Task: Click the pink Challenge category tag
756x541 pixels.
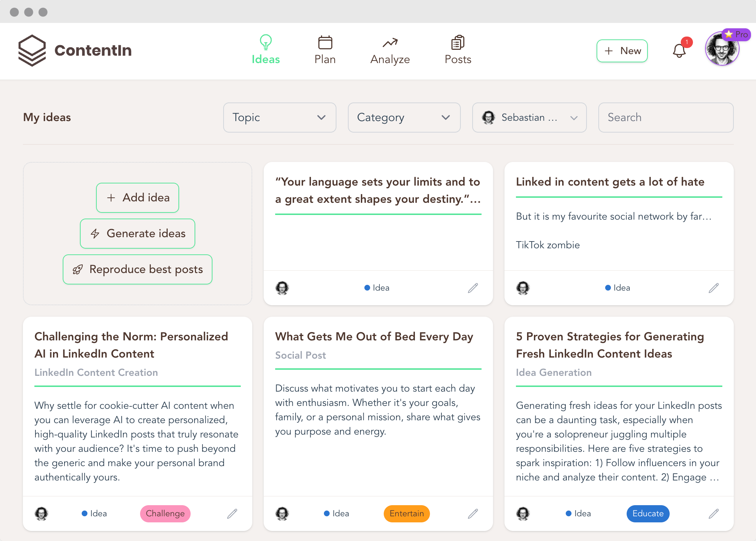Action: (x=165, y=513)
